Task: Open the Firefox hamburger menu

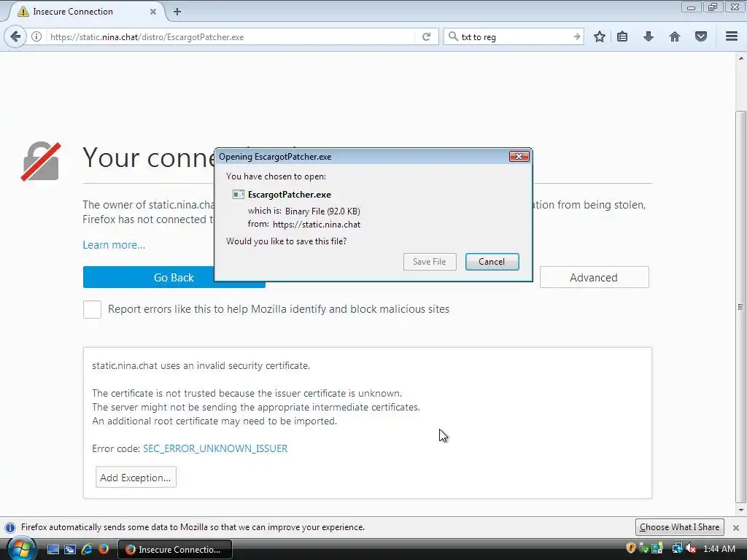Action: tap(732, 36)
